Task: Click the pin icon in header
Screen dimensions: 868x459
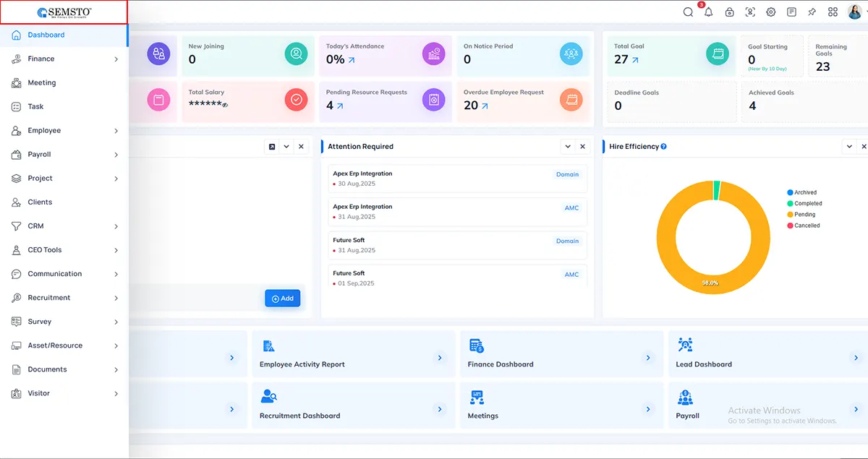Action: coord(812,12)
